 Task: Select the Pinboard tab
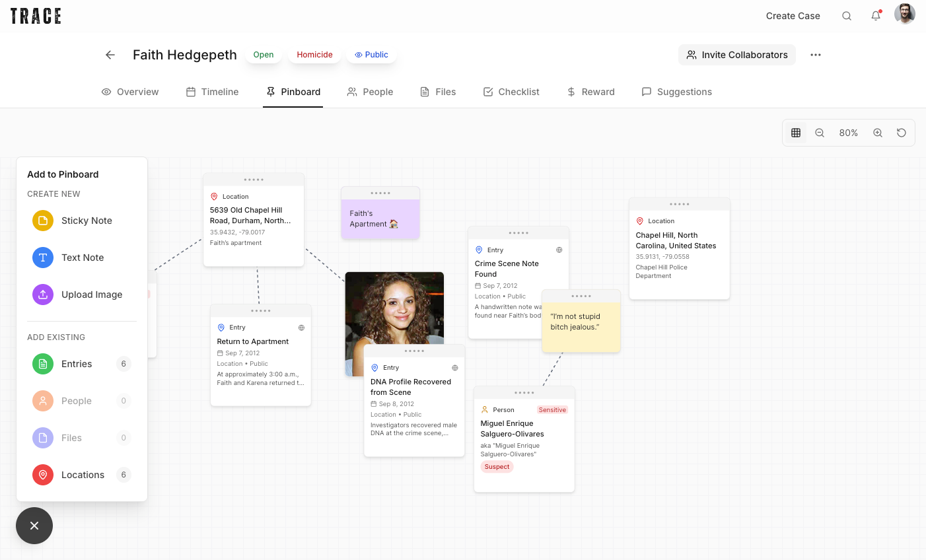(x=293, y=92)
